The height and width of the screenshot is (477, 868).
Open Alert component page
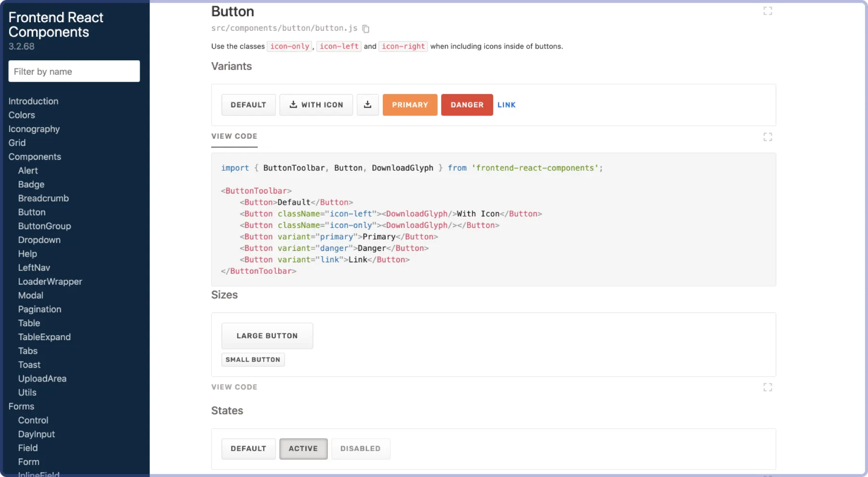click(x=28, y=171)
